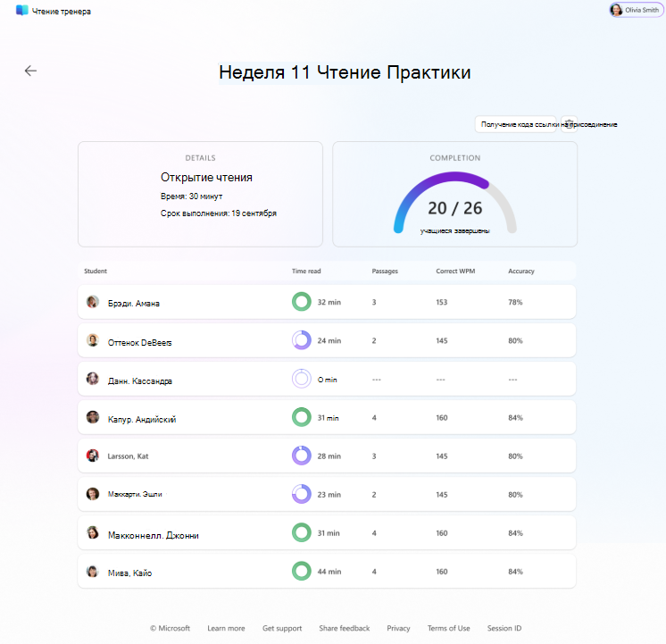Viewport: 666px width, 644px height.
Task: Click the 20 / 26 completion gauge
Action: [455, 203]
